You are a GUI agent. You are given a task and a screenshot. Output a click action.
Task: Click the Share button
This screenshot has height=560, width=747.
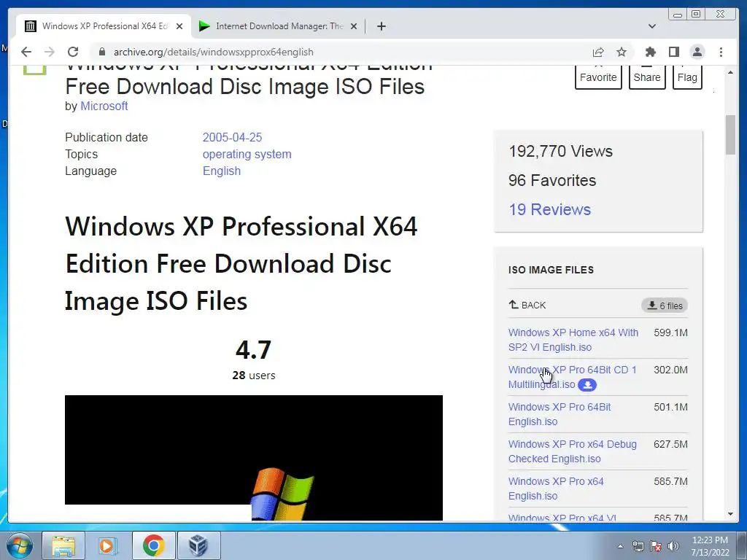click(x=647, y=76)
